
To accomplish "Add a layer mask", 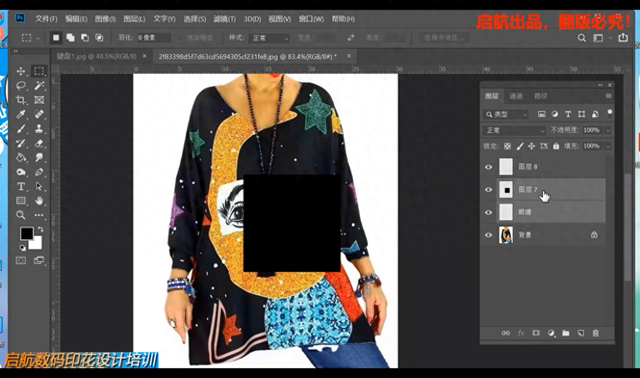I will [536, 333].
